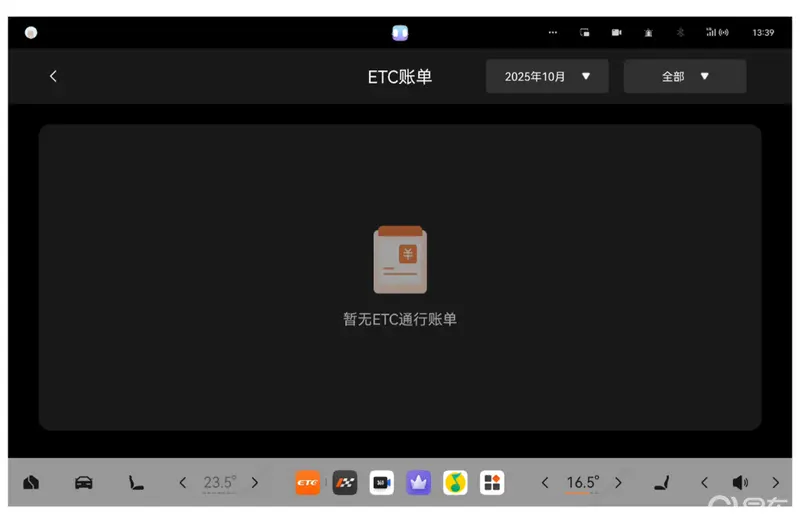Open the dashcam video app in dock

[382, 483]
